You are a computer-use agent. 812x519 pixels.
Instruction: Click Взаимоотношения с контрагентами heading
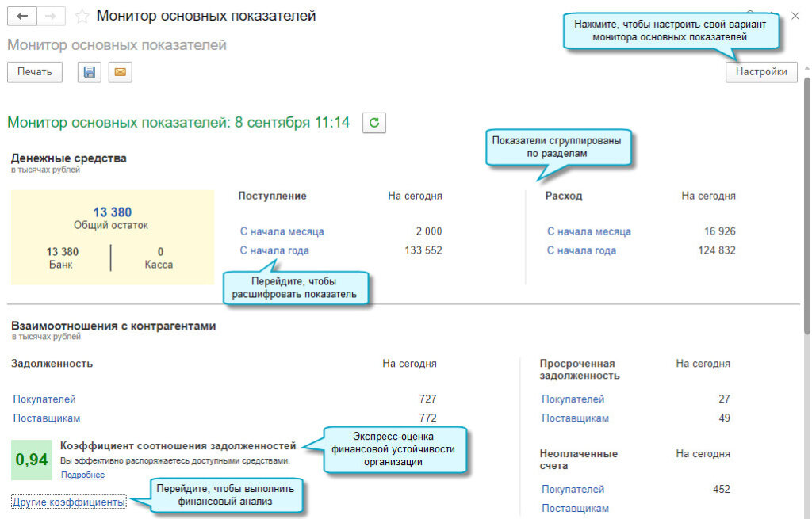click(113, 326)
